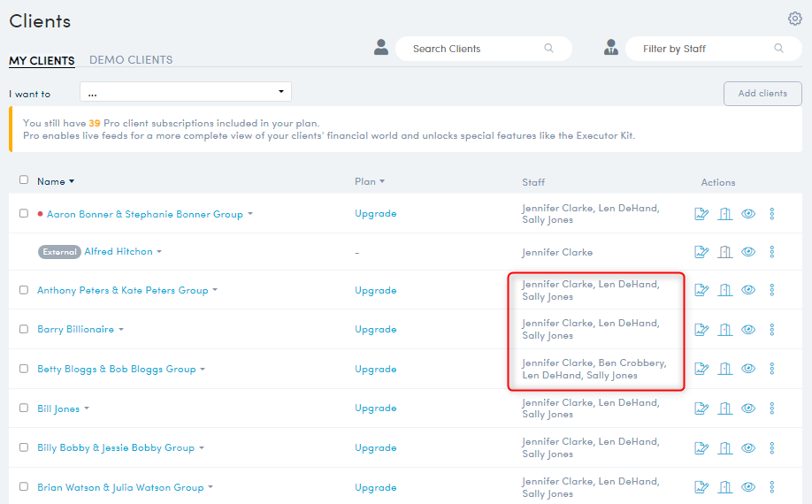The width and height of the screenshot is (812, 504).
Task: Tick the select-all checkbox beside Name
Action: [x=24, y=180]
